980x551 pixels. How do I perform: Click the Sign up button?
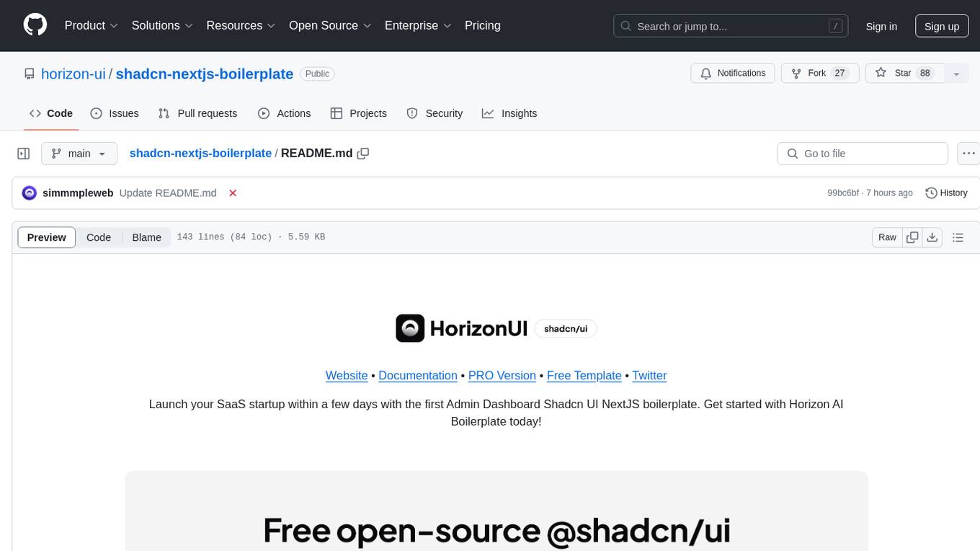point(942,26)
